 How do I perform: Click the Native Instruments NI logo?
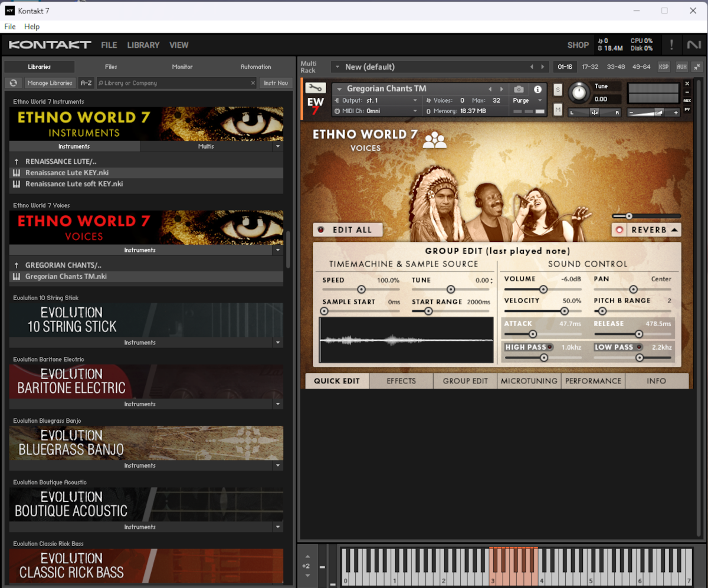(693, 45)
